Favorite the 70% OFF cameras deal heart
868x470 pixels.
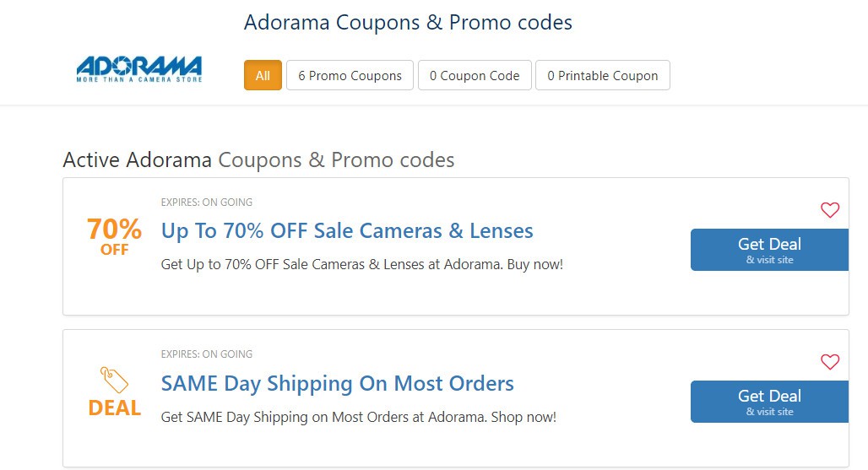830,210
